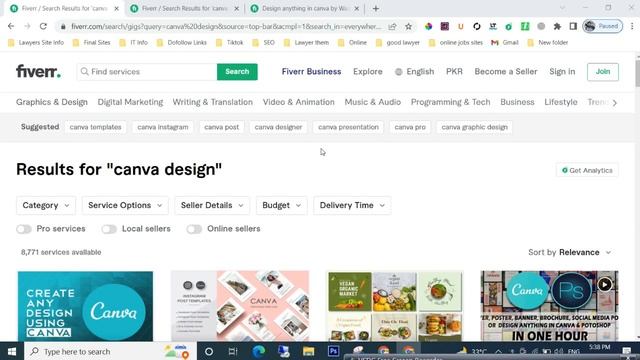Click the site lock icon in address bar
640x360 pixels.
(63, 27)
